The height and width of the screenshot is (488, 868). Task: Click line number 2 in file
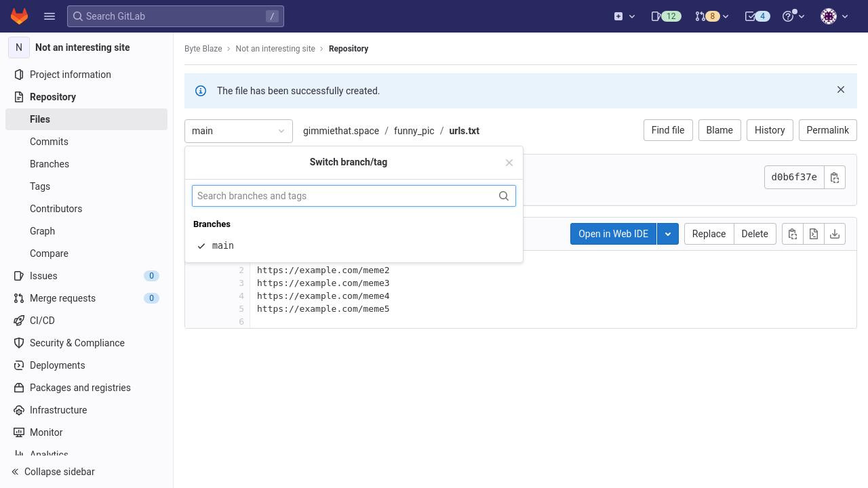tap(241, 270)
